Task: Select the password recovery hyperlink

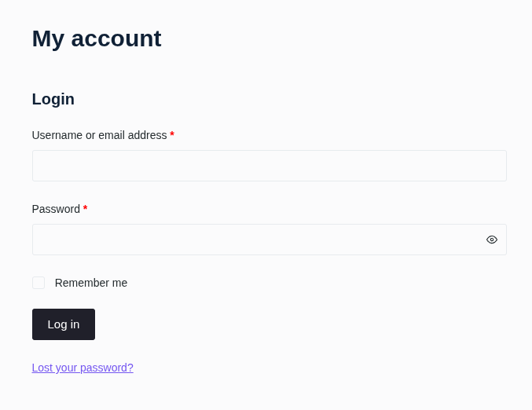Action: [x=83, y=368]
